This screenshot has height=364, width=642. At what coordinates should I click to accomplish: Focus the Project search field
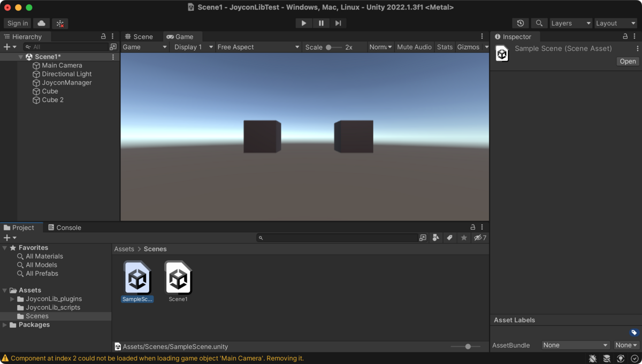pyautogui.click(x=337, y=238)
